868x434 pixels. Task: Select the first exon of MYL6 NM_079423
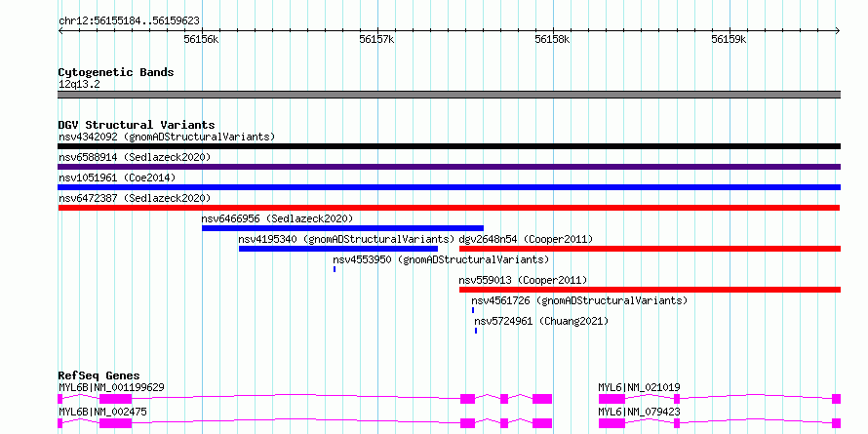click(x=612, y=423)
